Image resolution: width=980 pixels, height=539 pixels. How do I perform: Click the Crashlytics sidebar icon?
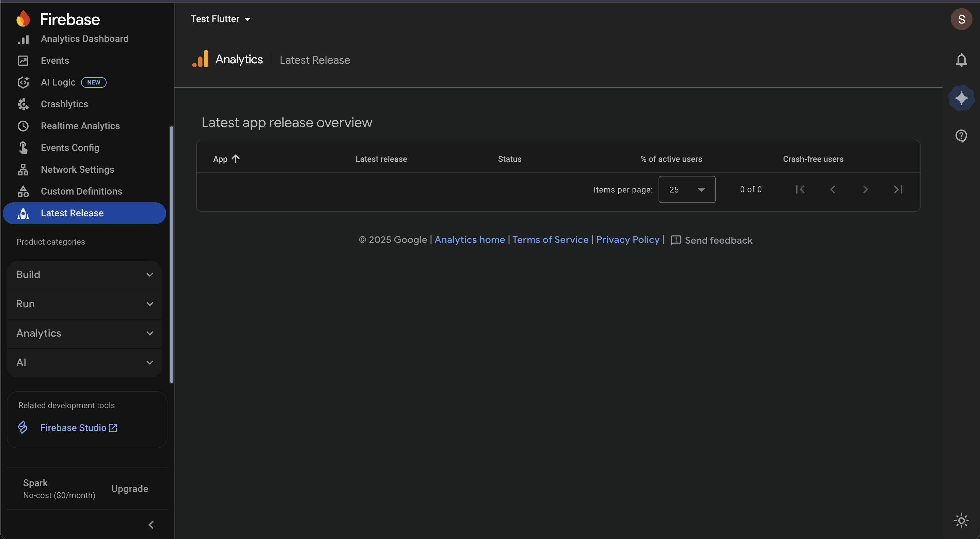pos(23,104)
